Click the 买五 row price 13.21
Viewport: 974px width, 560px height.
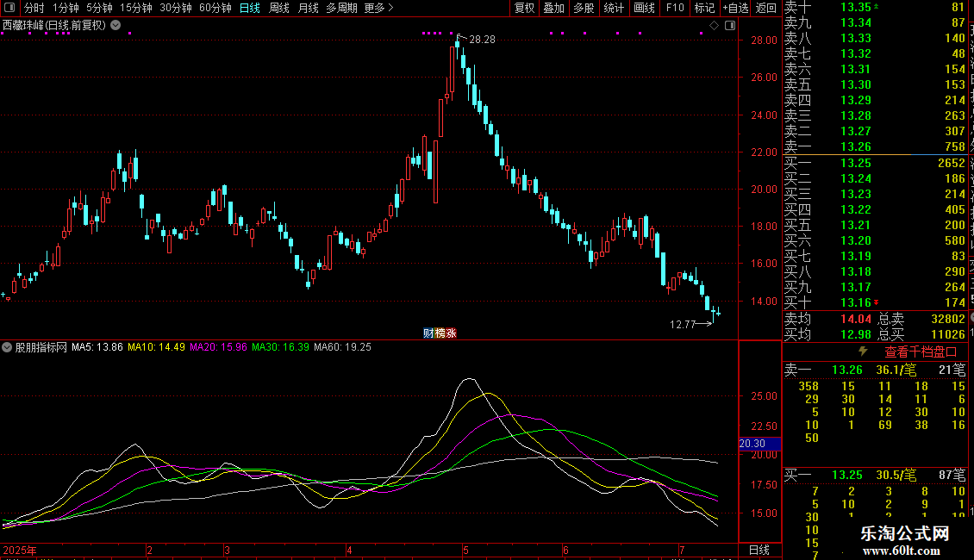(x=855, y=225)
